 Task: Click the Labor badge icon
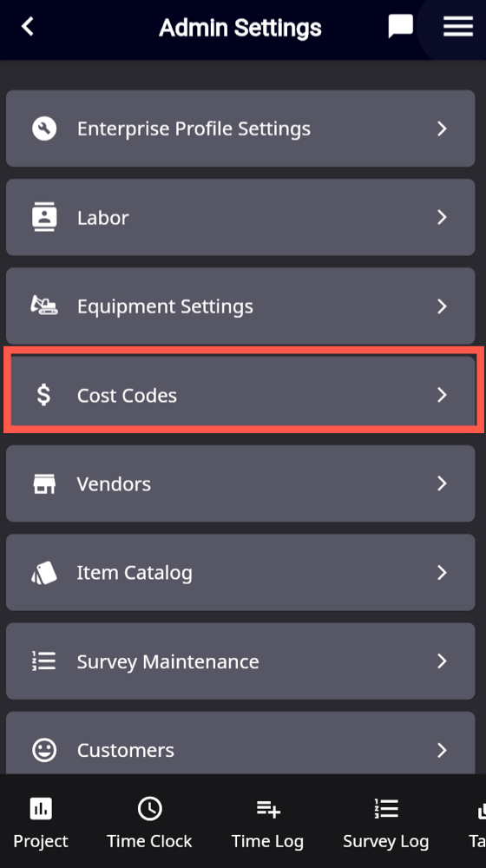click(44, 217)
